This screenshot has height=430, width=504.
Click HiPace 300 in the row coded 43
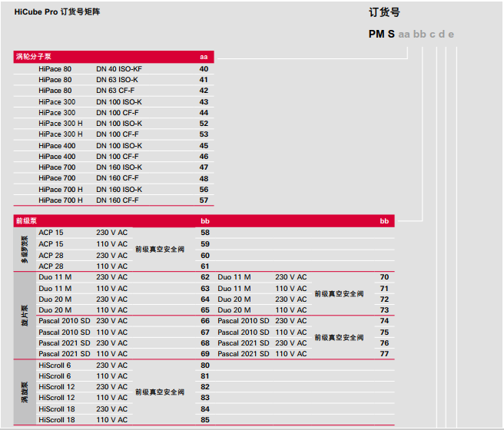tap(57, 102)
